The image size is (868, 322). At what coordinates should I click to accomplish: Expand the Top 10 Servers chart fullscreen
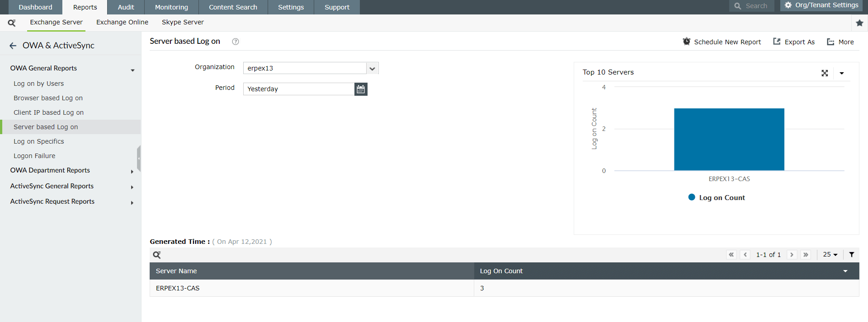tap(825, 73)
